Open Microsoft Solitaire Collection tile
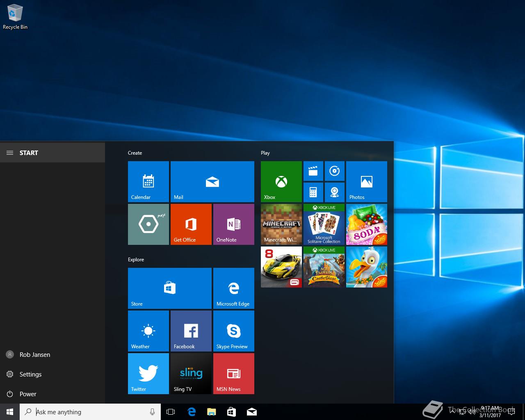525x420 pixels. point(324,224)
